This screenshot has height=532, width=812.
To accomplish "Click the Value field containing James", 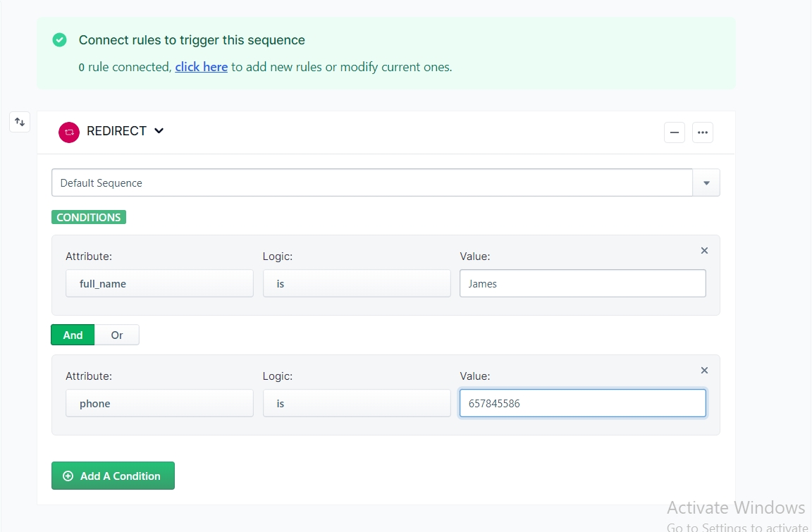I will tap(582, 283).
